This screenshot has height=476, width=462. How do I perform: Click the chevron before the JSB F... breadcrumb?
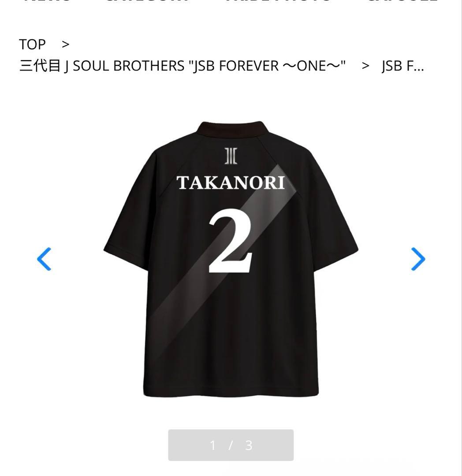click(x=365, y=66)
